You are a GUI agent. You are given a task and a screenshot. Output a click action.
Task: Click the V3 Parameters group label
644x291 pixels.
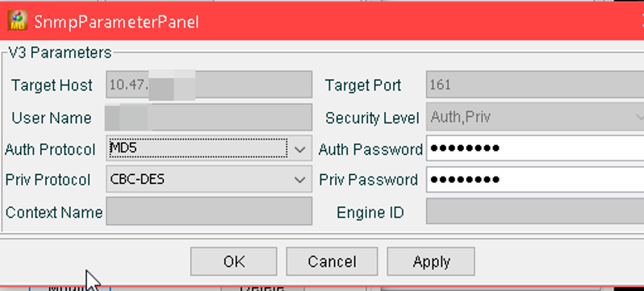click(x=60, y=53)
